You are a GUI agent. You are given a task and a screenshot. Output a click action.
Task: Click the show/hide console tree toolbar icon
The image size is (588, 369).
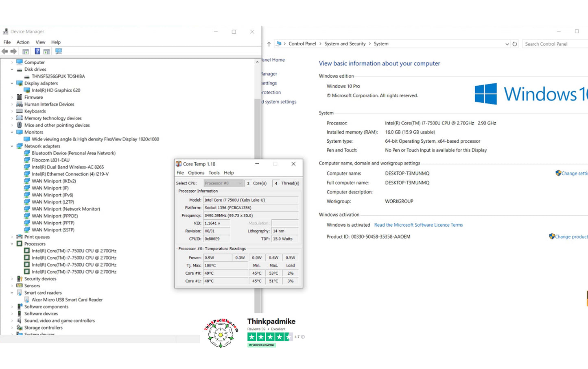26,52
